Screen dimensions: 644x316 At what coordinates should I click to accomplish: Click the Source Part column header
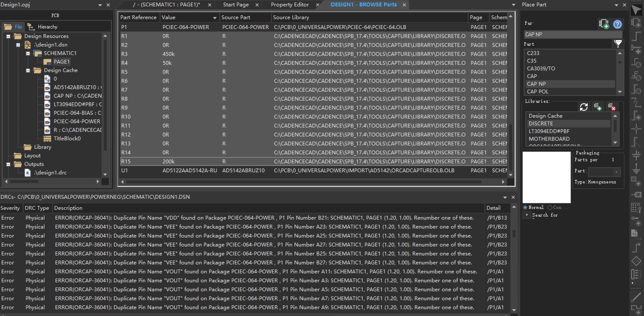pyautogui.click(x=245, y=17)
